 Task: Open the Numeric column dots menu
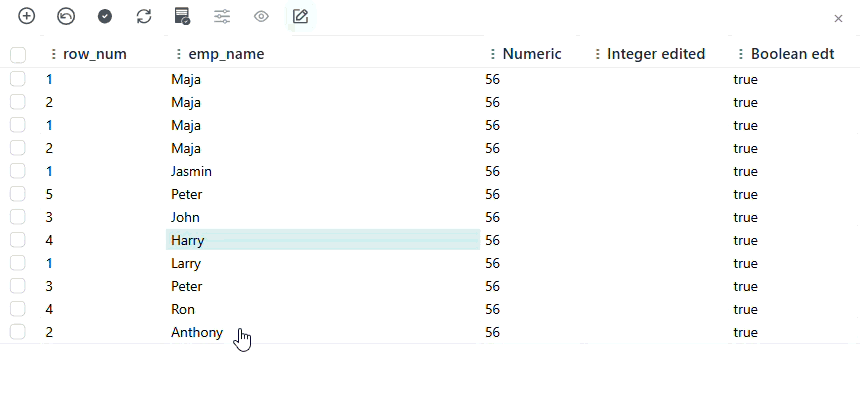(493, 54)
